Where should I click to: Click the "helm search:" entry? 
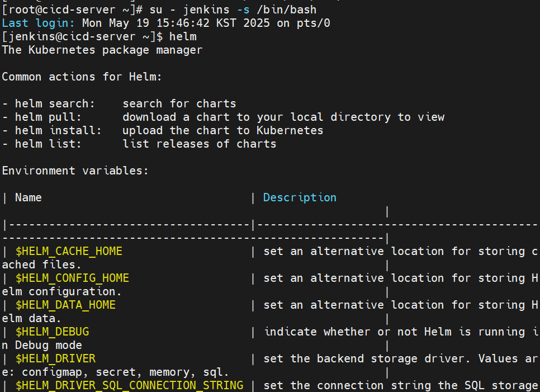coord(55,103)
